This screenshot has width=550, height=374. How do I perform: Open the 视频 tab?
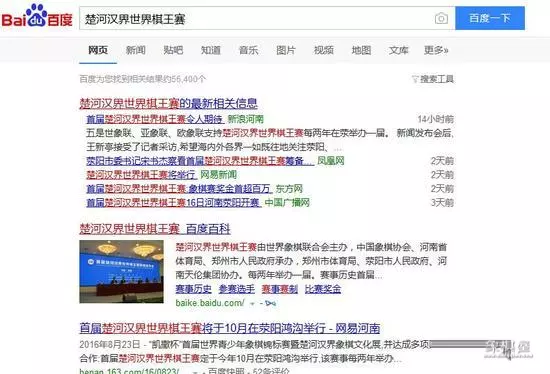click(323, 50)
